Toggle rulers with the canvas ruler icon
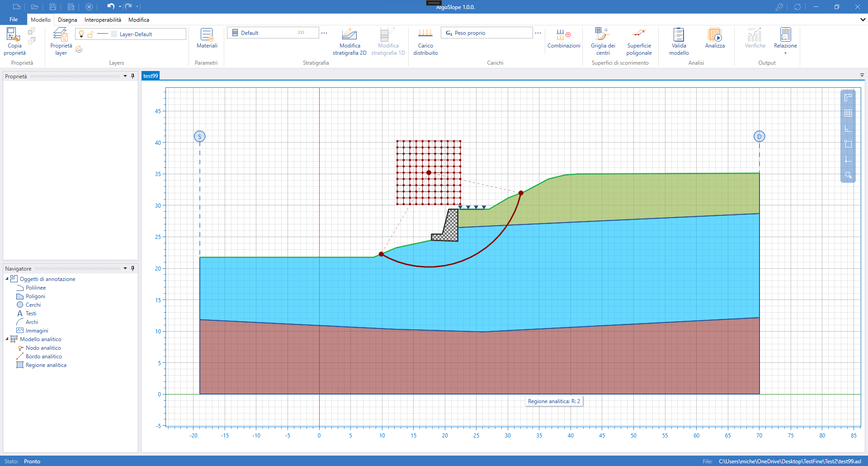868x466 pixels. [848, 98]
